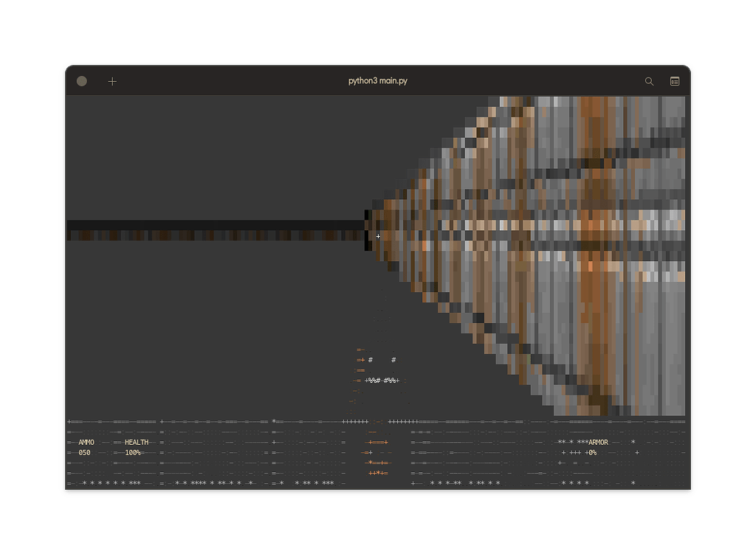The height and width of the screenshot is (554, 756).
Task: Click the "python3 main.py" window title
Action: coord(378,81)
